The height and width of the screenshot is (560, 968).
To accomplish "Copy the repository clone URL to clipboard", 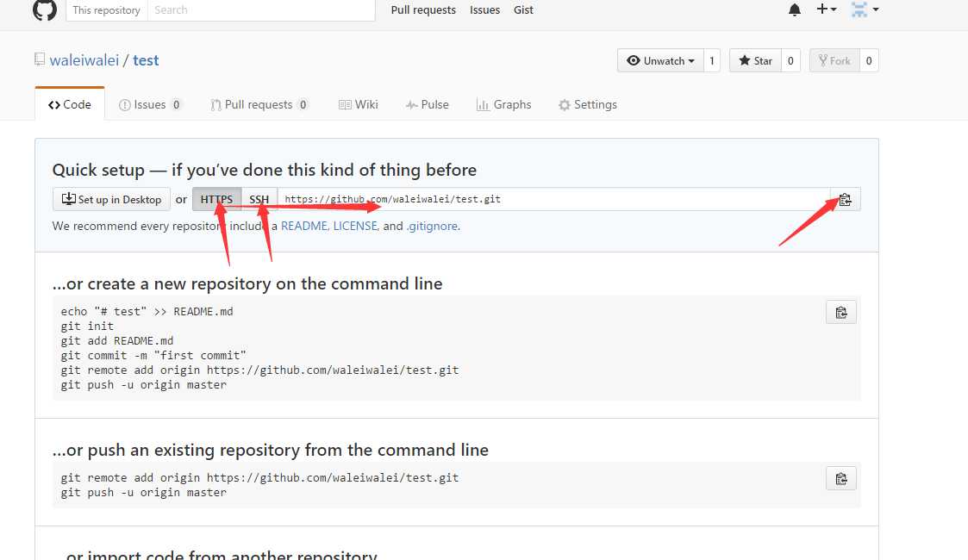I will [x=845, y=199].
